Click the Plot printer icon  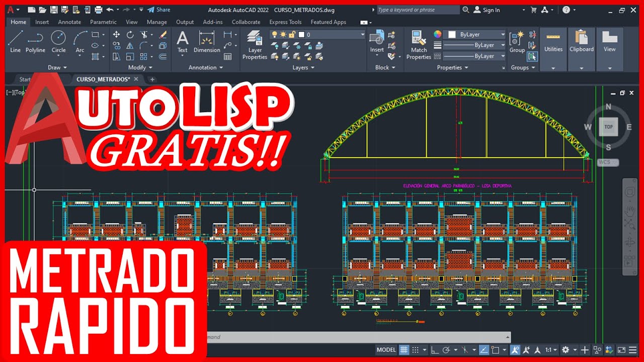(x=98, y=10)
